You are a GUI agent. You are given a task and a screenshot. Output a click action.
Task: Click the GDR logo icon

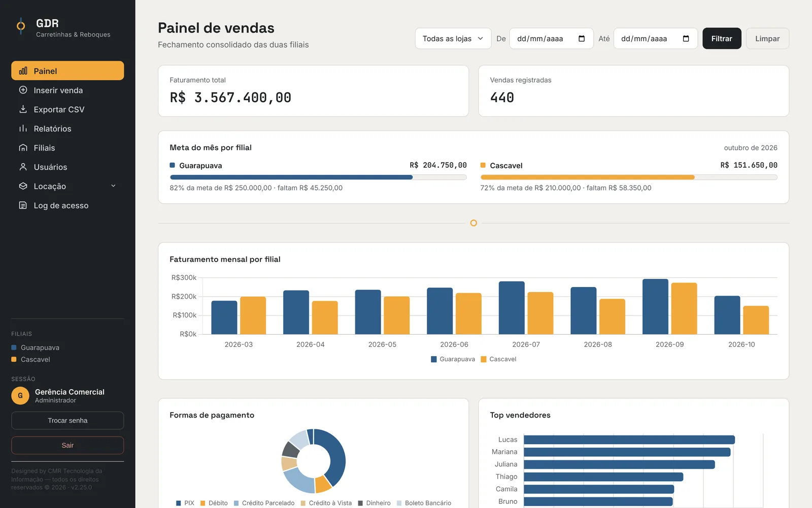pyautogui.click(x=21, y=25)
